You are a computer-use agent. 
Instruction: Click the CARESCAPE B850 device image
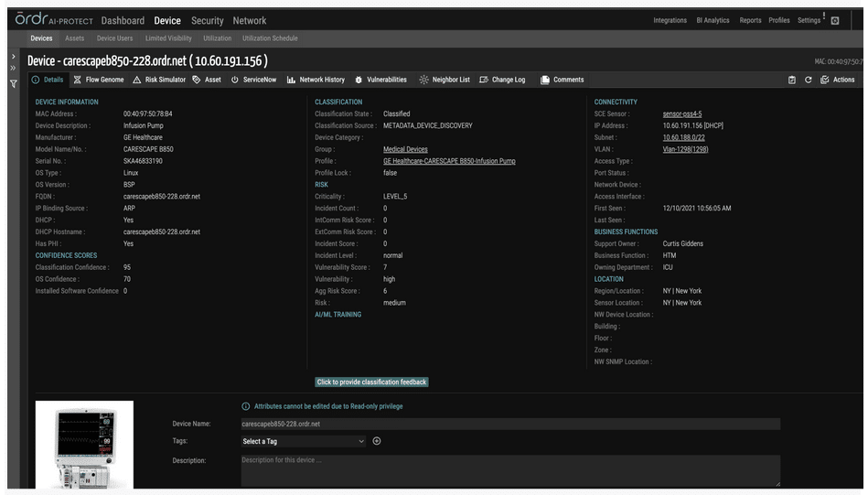(84, 445)
